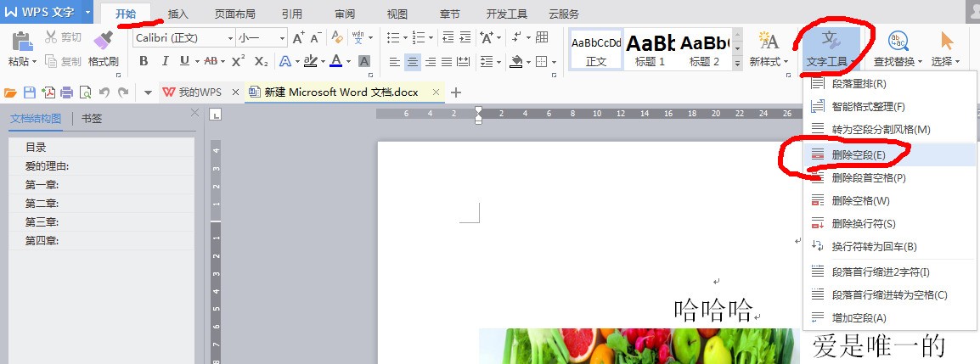This screenshot has height=364, width=980.
Task: Expand the borders dropdown arrow
Action: click(x=555, y=62)
